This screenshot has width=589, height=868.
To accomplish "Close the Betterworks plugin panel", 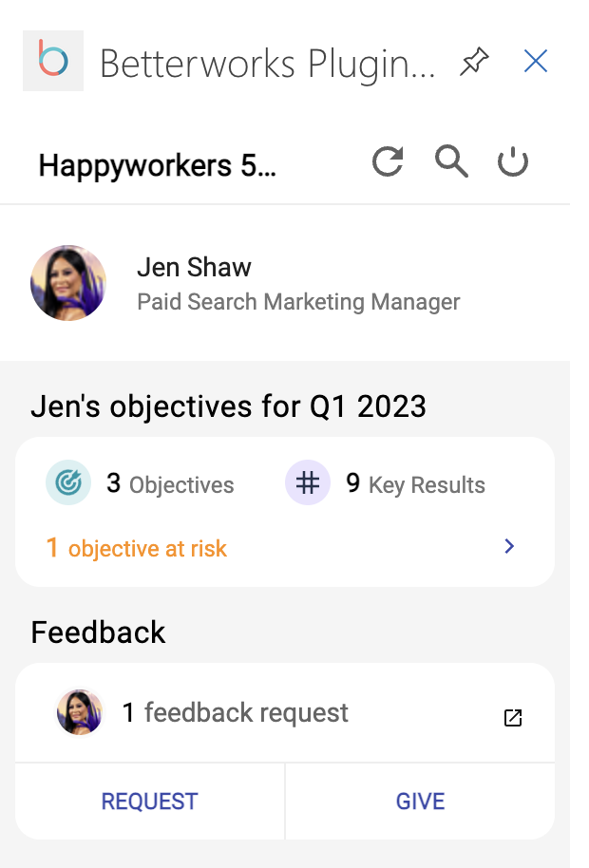I will tap(535, 61).
